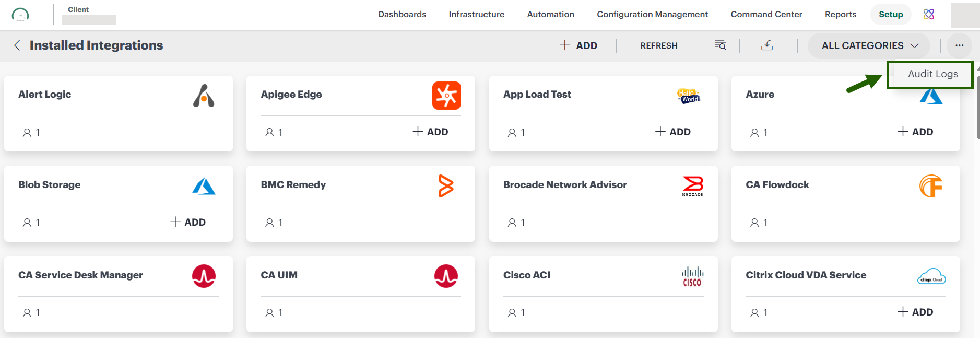Click ADD on Citrix Cloud VDA Service card
This screenshot has width=980, height=338.
click(x=916, y=312)
